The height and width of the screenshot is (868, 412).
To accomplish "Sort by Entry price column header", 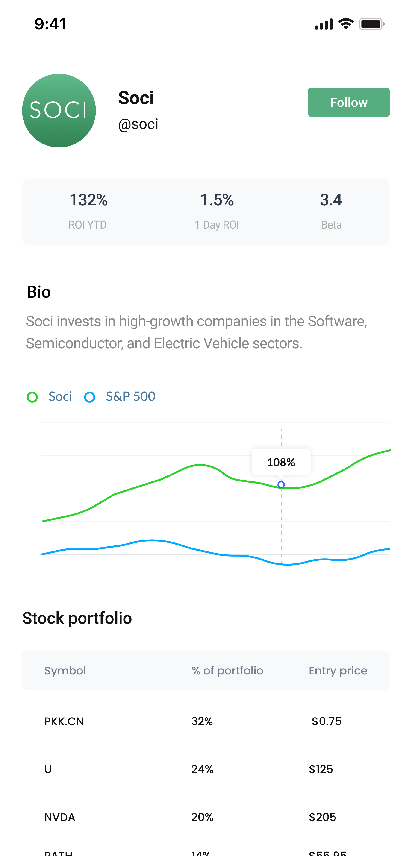I will click(338, 671).
